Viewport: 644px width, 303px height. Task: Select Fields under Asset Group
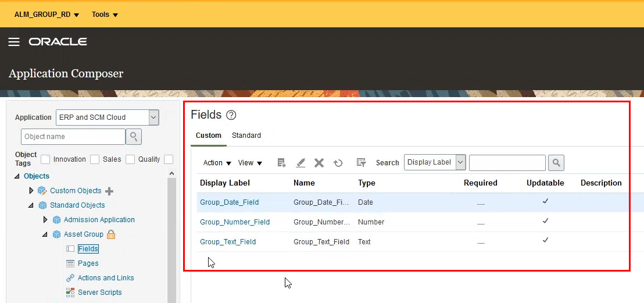coord(88,249)
